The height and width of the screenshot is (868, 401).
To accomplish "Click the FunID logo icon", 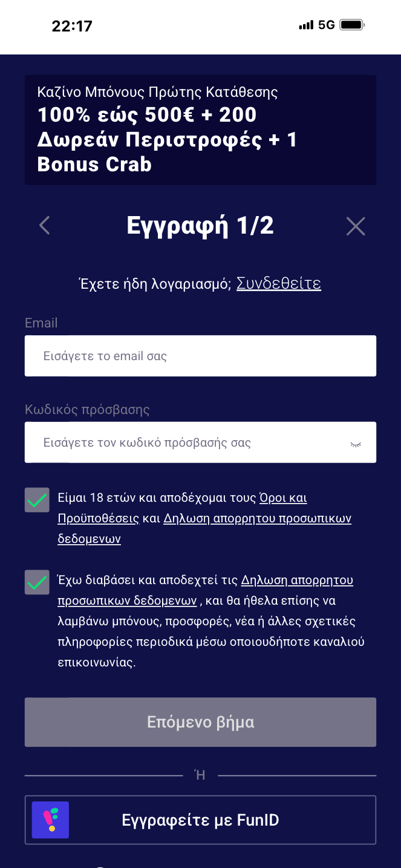I will pos(50,820).
